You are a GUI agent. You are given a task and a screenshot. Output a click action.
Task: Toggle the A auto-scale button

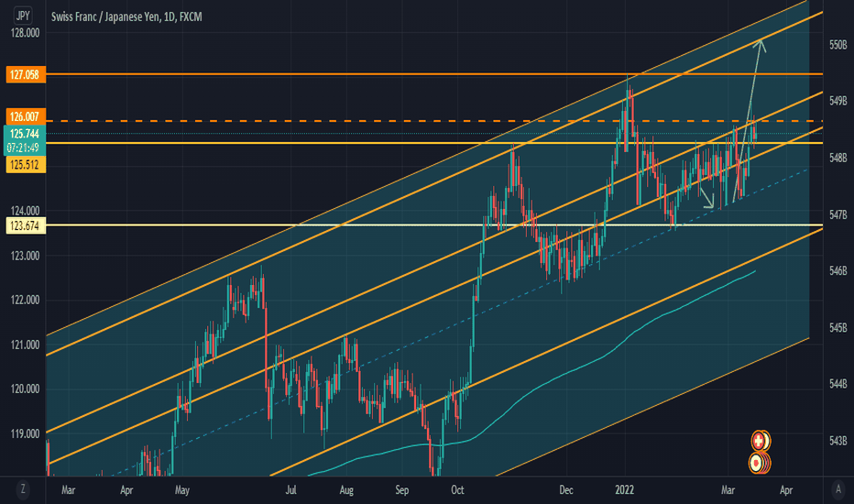click(838, 489)
